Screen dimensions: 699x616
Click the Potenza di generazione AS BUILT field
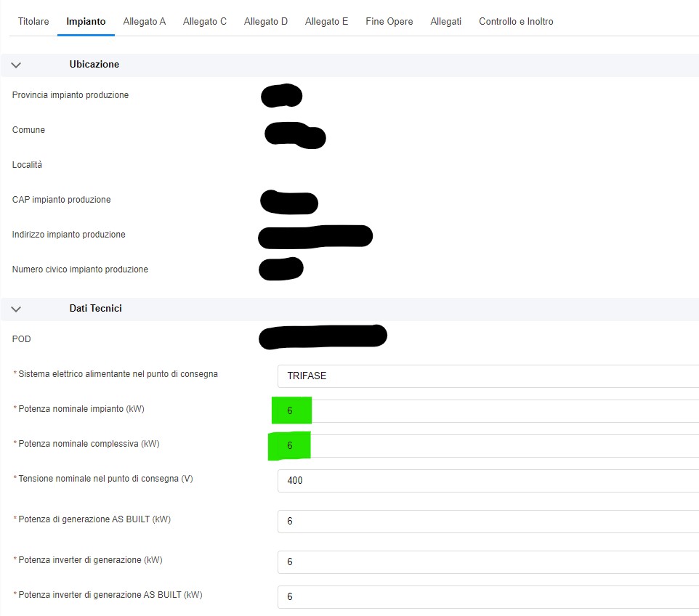[x=487, y=522]
